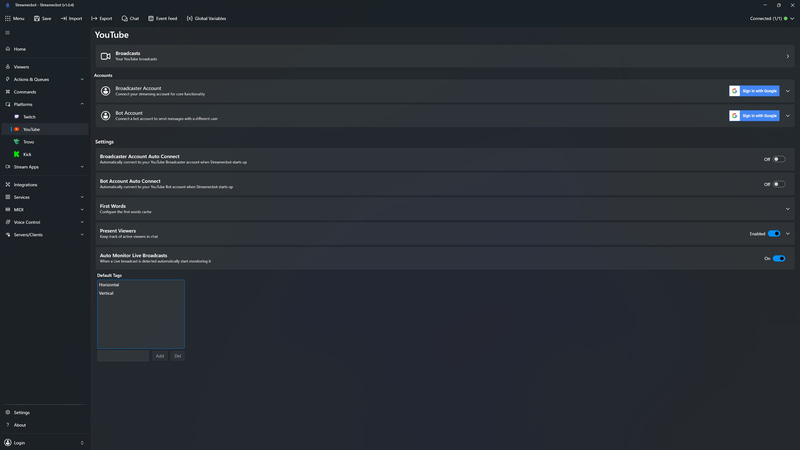Open the Chat bubble icon
This screenshot has width=800, height=450.
coord(124,18)
